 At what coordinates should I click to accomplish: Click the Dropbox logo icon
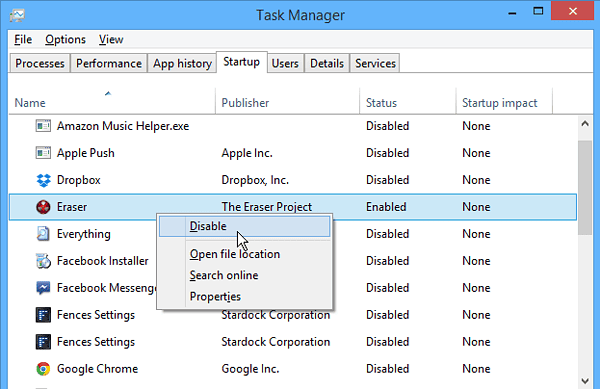pyautogui.click(x=43, y=180)
